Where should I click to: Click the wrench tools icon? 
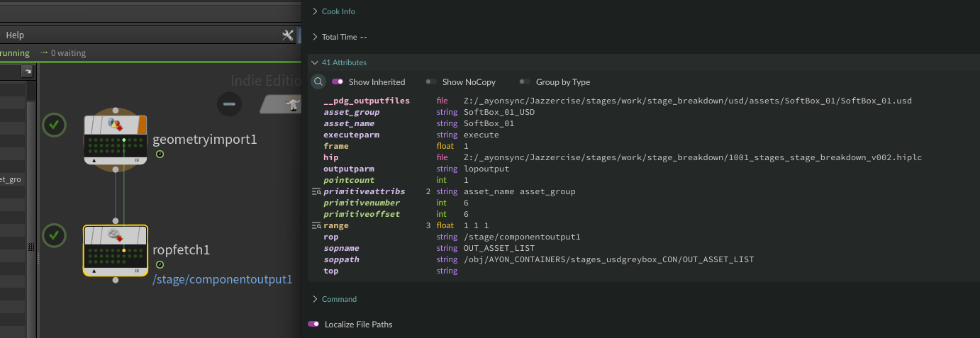click(287, 35)
